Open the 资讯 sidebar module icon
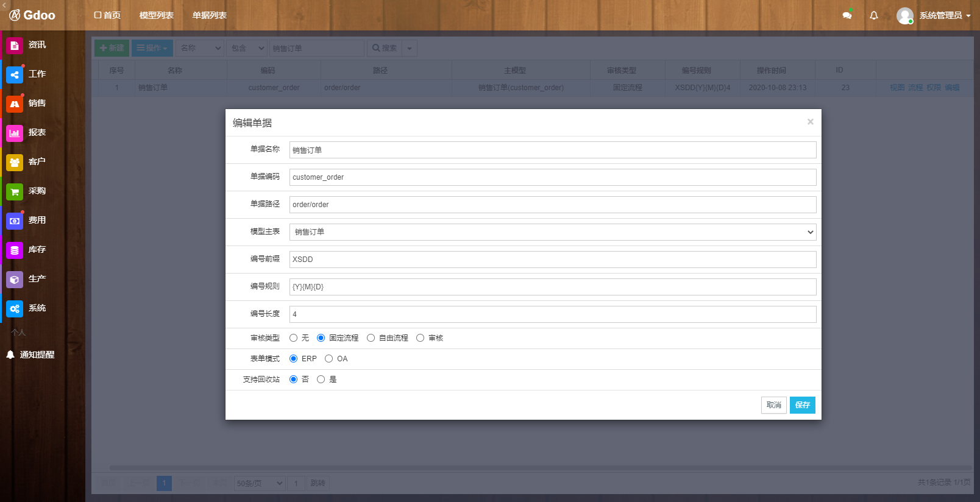This screenshot has height=502, width=980. [x=15, y=46]
